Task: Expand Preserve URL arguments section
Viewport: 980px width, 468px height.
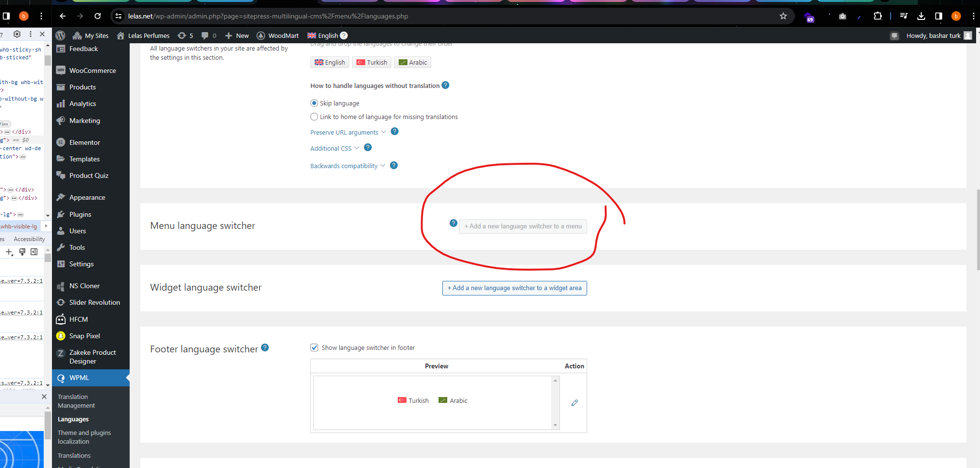Action: [x=348, y=132]
